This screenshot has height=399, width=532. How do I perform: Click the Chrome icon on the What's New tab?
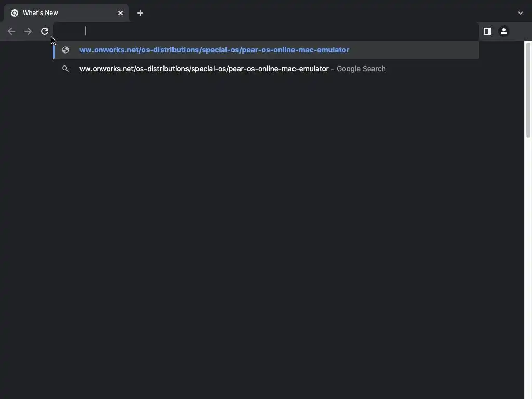point(14,13)
